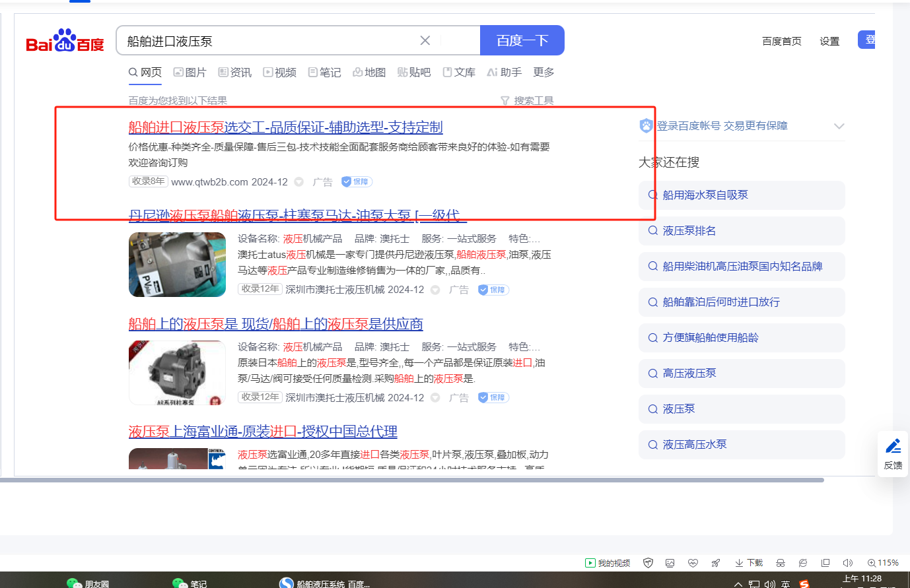Click the Sogou input method tray icon
910x588 pixels.
(804, 584)
